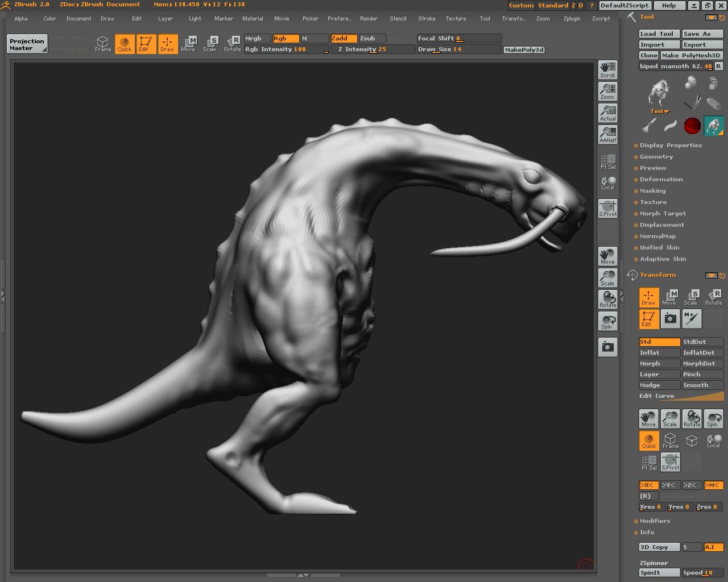Open the Zplugin menu
This screenshot has height=582, width=728.
pyautogui.click(x=572, y=19)
